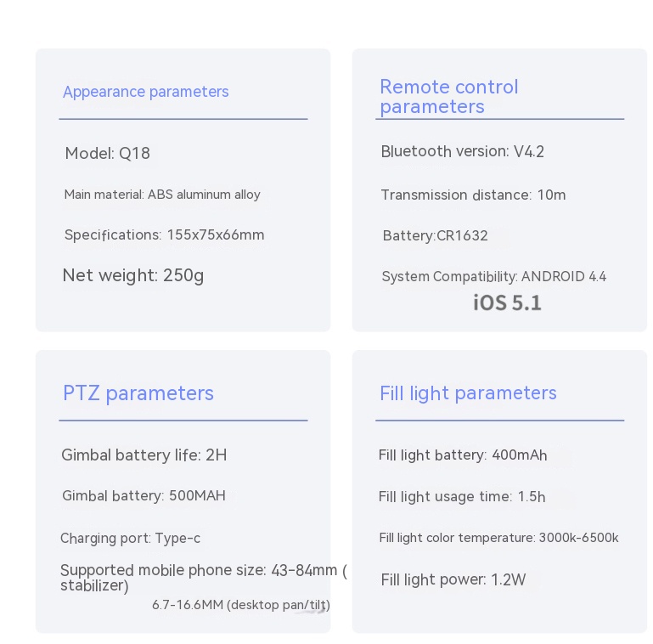Click the Bluetooth version V4.2 line
The height and width of the screenshot is (644, 653).
(x=462, y=152)
